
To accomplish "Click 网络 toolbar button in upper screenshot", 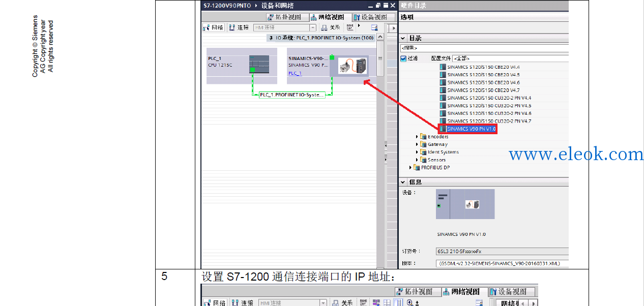I will [213, 27].
